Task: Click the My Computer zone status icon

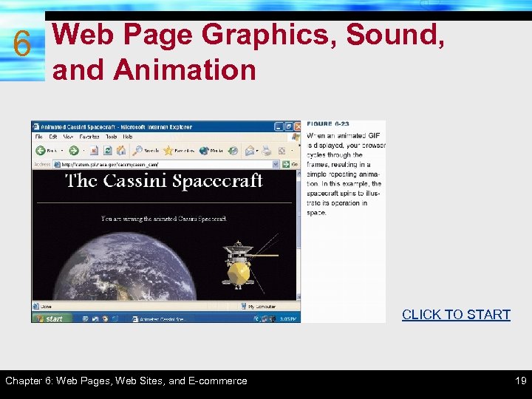Action: [x=243, y=307]
